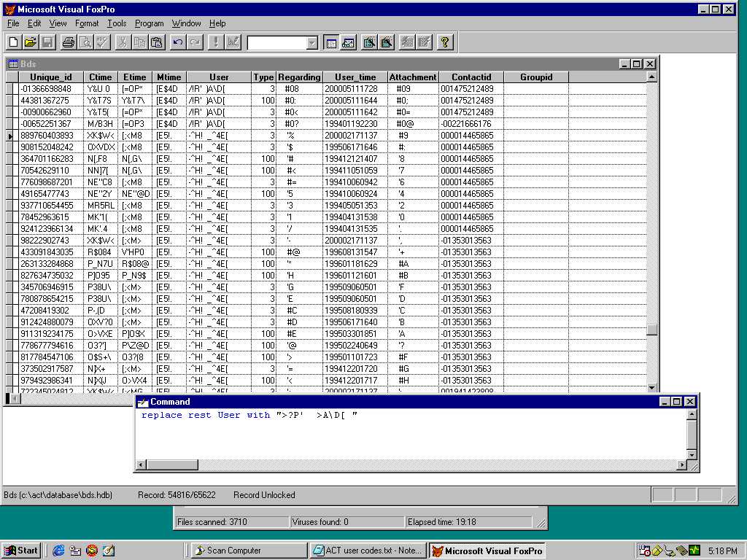Click the Report Wizard toolbar icon
The image size is (747, 560).
coord(387,42)
